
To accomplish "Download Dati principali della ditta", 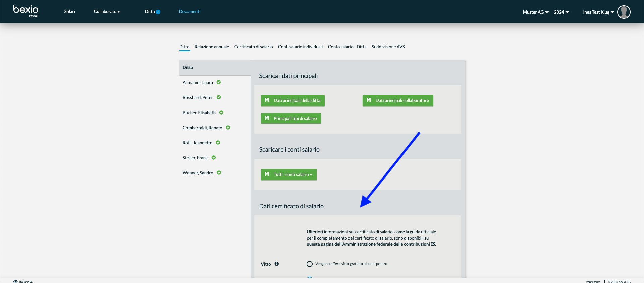I will (x=293, y=101).
